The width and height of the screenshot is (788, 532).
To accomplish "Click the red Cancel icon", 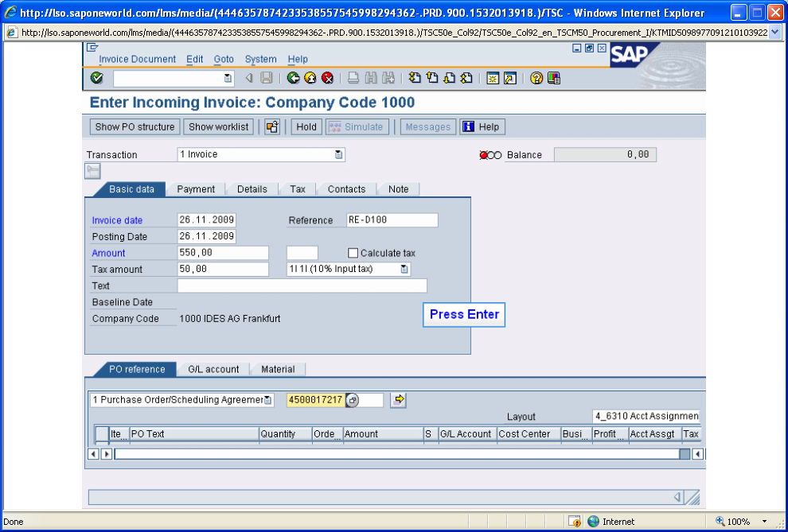I will [328, 78].
